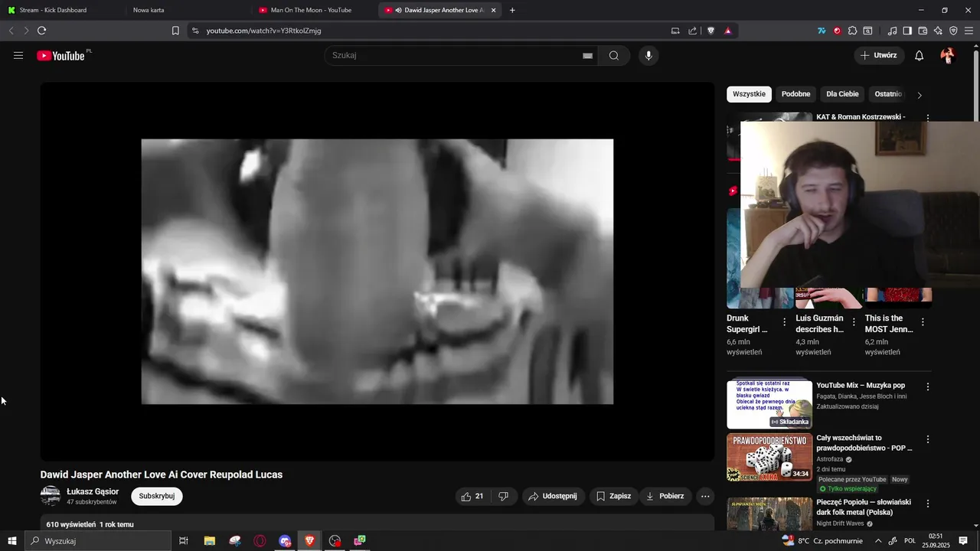
Task: Open a new browser tab
Action: (x=512, y=10)
